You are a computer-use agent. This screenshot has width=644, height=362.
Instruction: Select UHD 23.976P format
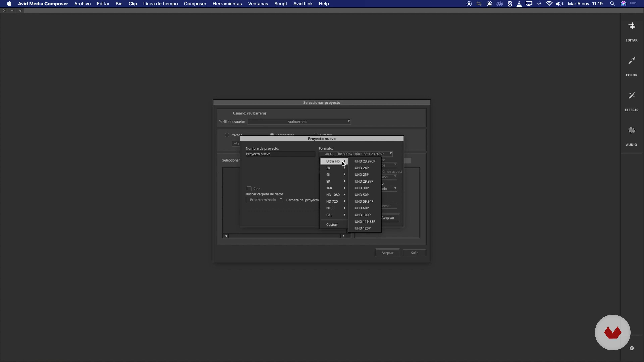point(365,161)
